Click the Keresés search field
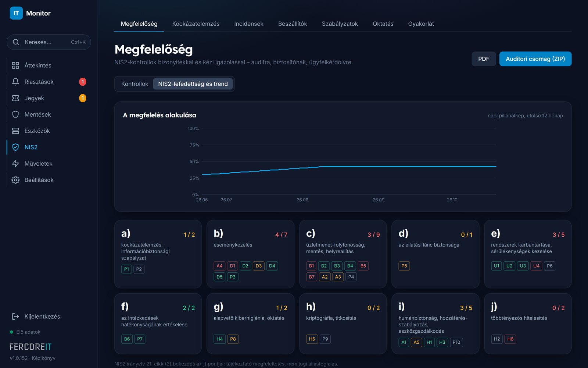Screen dimensions: 588x368 (x=49, y=42)
